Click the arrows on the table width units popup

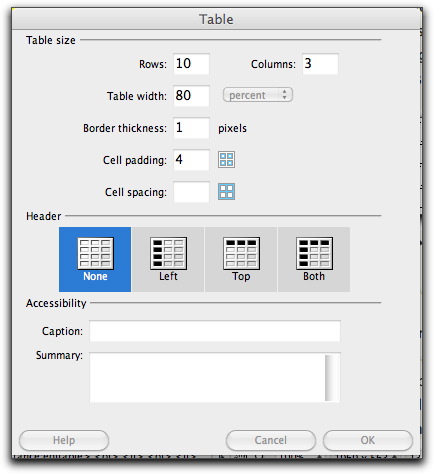point(284,95)
